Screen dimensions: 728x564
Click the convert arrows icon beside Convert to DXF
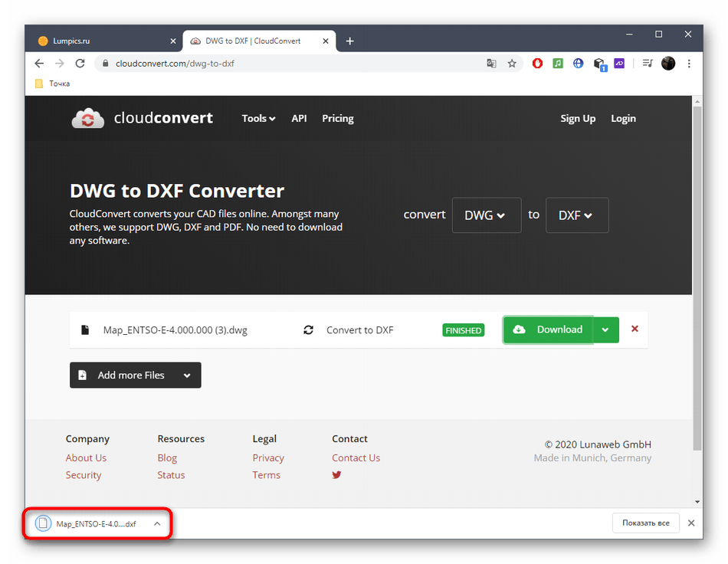tap(308, 330)
